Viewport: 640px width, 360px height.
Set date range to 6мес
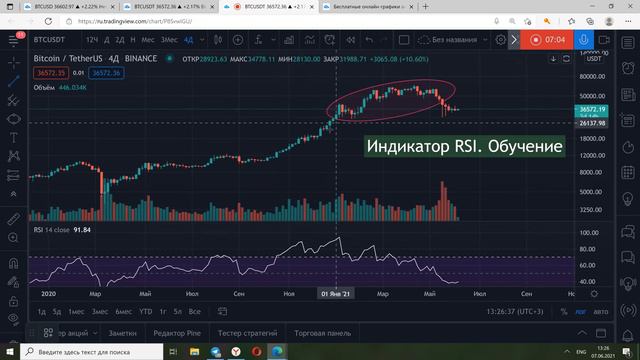click(123, 311)
